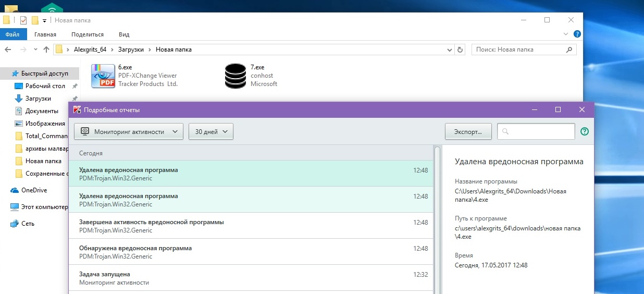
Task: Navigate up using the up arrow icon
Action: pos(46,50)
